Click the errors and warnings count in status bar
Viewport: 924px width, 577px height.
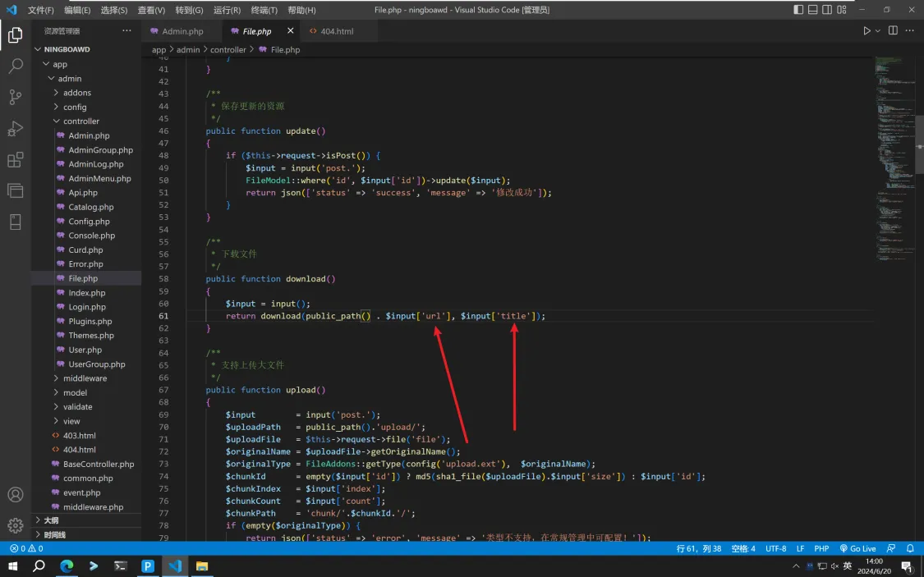[x=26, y=549]
